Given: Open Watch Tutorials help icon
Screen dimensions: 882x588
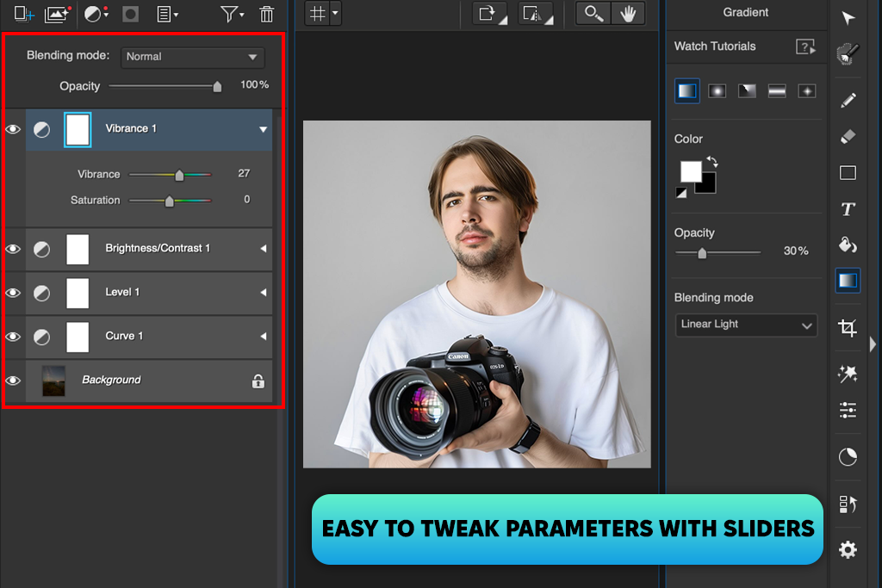Looking at the screenshot, I should coord(805,46).
